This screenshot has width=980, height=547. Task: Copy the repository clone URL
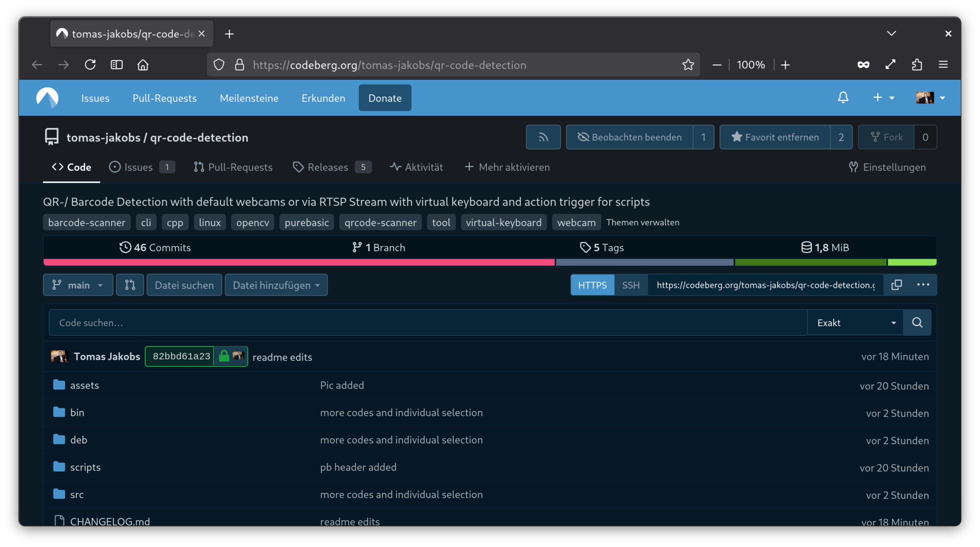pyautogui.click(x=896, y=285)
